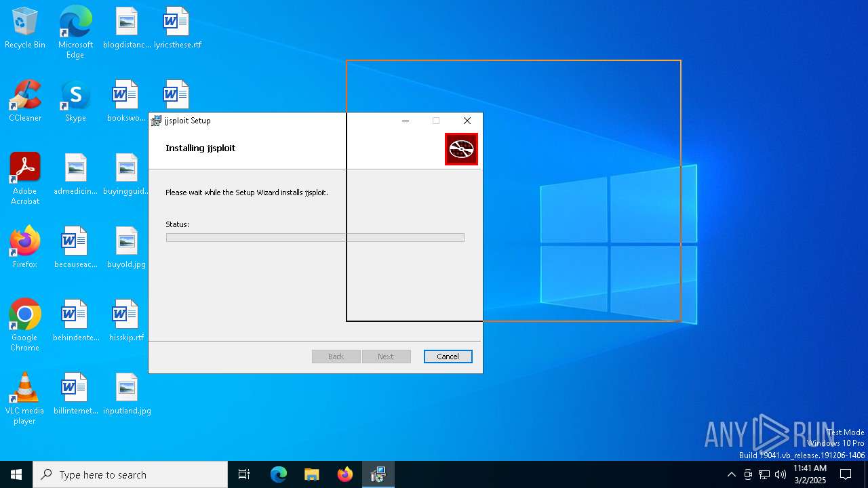The width and height of the screenshot is (868, 488).
Task: Select the lyricsthese.rtf document icon
Action: click(177, 28)
